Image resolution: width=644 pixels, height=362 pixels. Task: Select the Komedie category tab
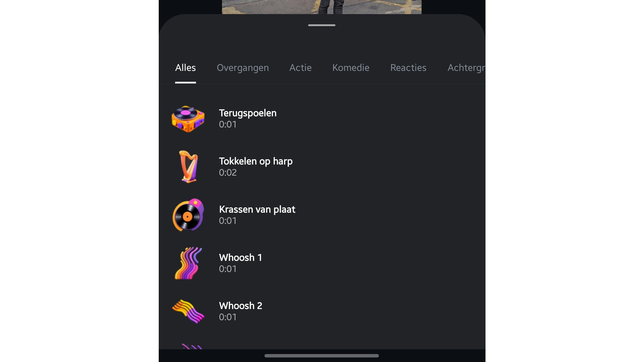pos(351,68)
